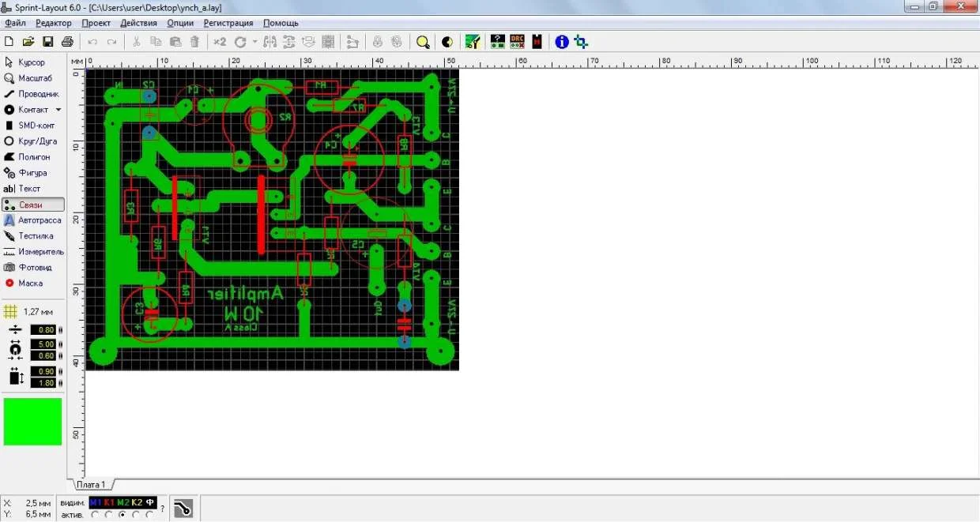Save the layout with the floppy icon
This screenshot has width=980, height=522.
[48, 42]
